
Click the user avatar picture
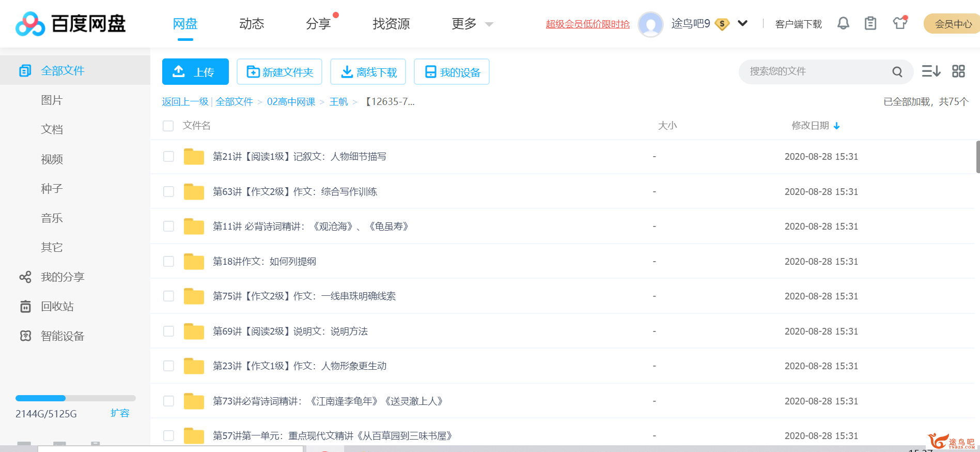(651, 24)
